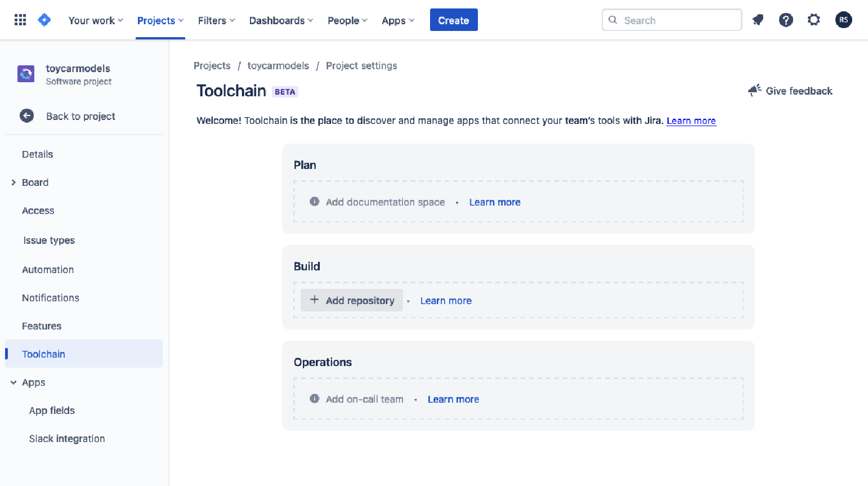Click the Operations section heading
Image resolution: width=868 pixels, height=486 pixels.
(x=323, y=362)
